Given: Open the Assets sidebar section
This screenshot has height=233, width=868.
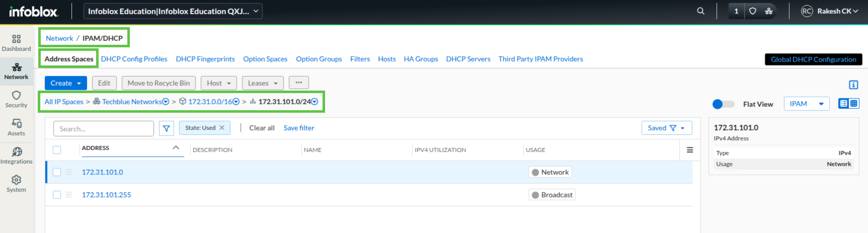Looking at the screenshot, I should (16, 128).
